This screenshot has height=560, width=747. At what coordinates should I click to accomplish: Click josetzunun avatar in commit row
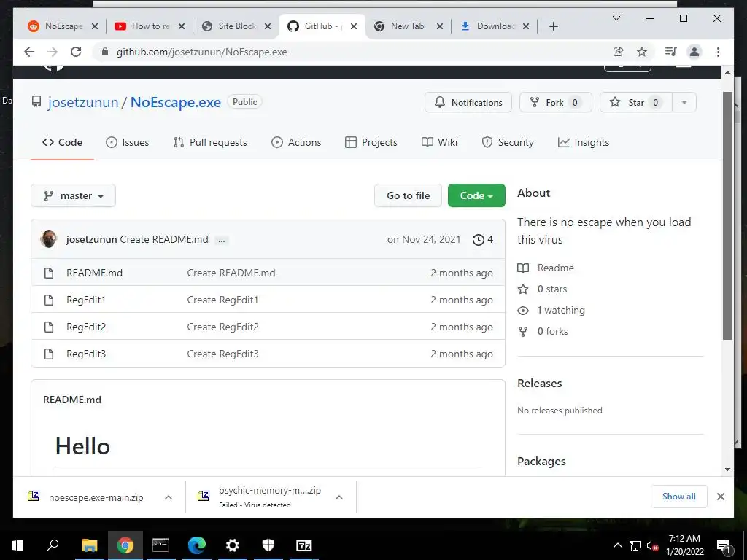pyautogui.click(x=49, y=239)
